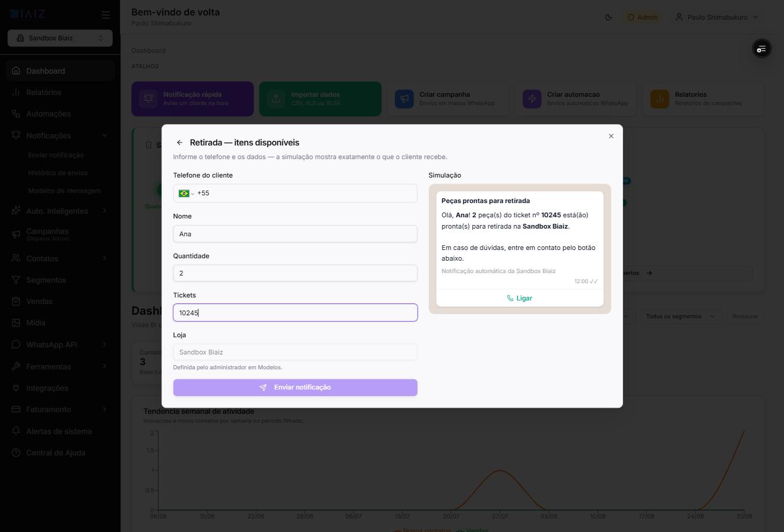This screenshot has height=532, width=784.
Task: Open the Sandbox Biaiz workspace selector
Action: tap(60, 38)
